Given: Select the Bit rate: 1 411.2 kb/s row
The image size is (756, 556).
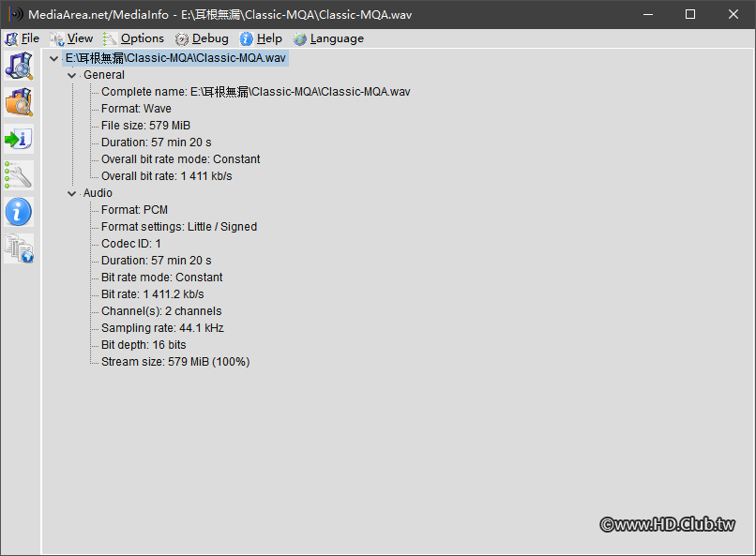Looking at the screenshot, I should [152, 294].
